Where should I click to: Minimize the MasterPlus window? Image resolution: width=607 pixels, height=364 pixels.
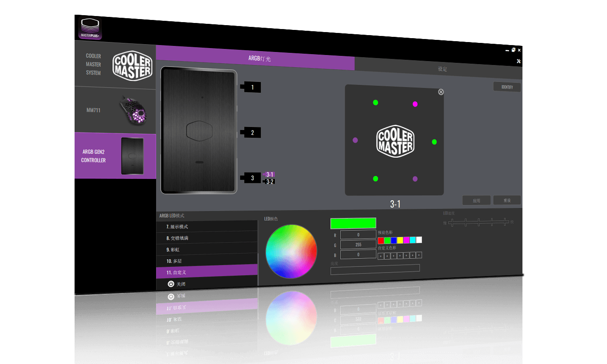click(x=507, y=50)
